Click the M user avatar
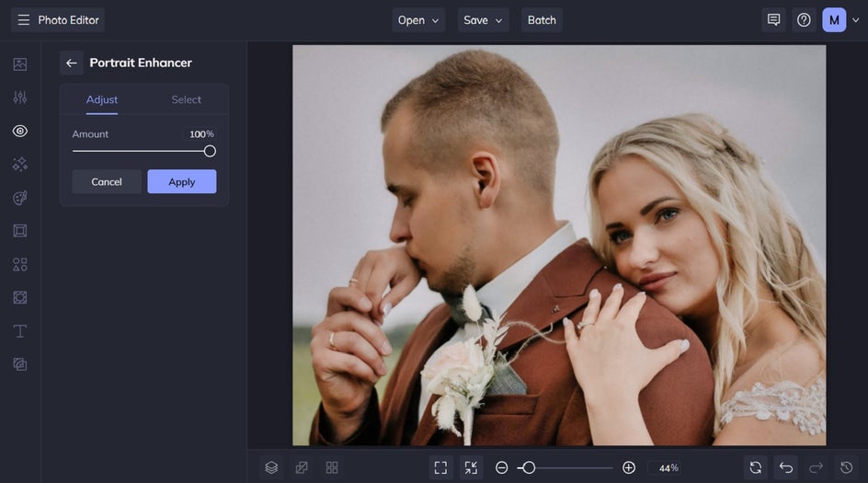Image resolution: width=868 pixels, height=483 pixels. coord(834,20)
